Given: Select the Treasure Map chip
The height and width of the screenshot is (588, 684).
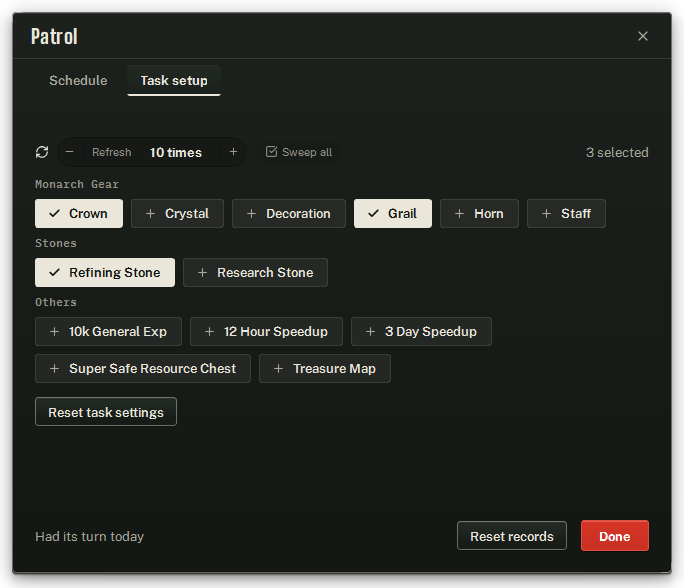Looking at the screenshot, I should click(325, 368).
